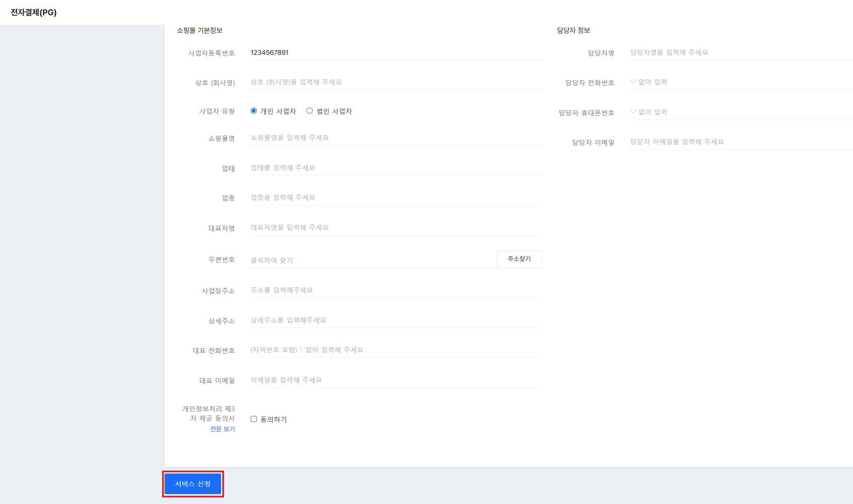Open the 전문 보기 link

tap(222, 429)
